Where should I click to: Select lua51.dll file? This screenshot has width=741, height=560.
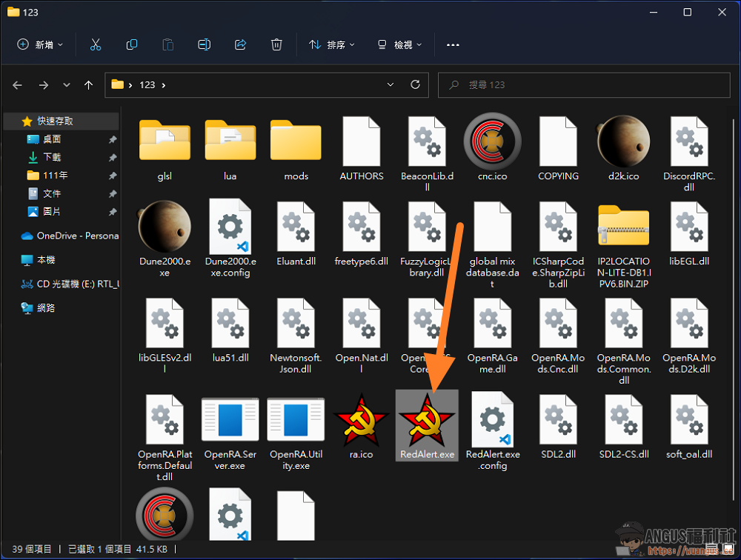pyautogui.click(x=230, y=330)
